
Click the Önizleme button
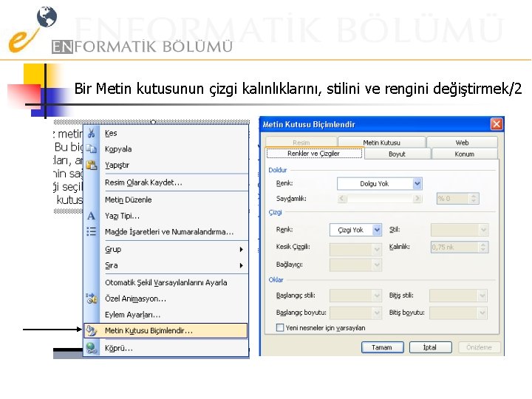[479, 347]
